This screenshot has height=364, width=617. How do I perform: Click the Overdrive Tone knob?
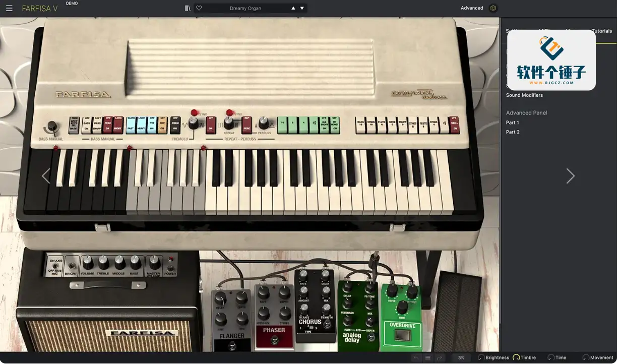pyautogui.click(x=402, y=307)
